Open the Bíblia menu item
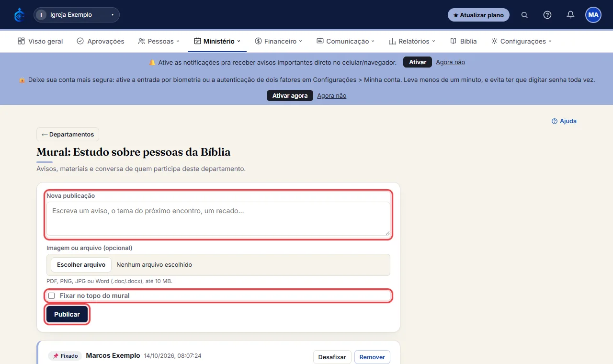 coord(464,41)
